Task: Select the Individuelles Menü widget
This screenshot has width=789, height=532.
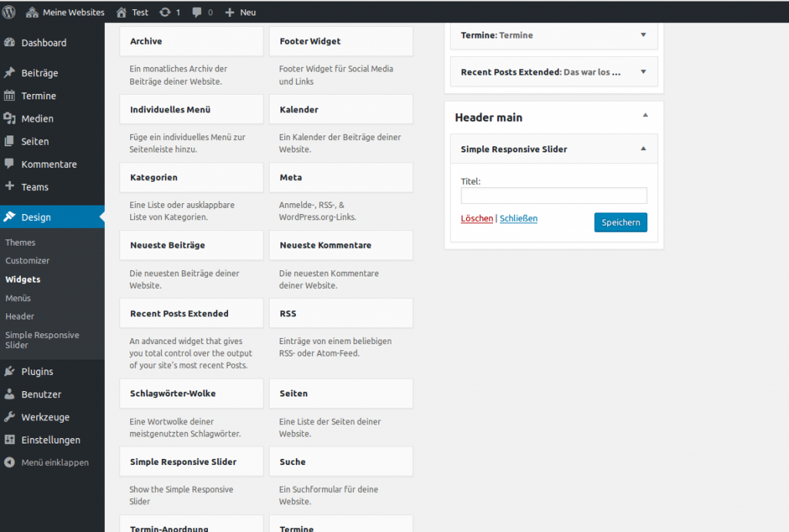Action: (191, 109)
